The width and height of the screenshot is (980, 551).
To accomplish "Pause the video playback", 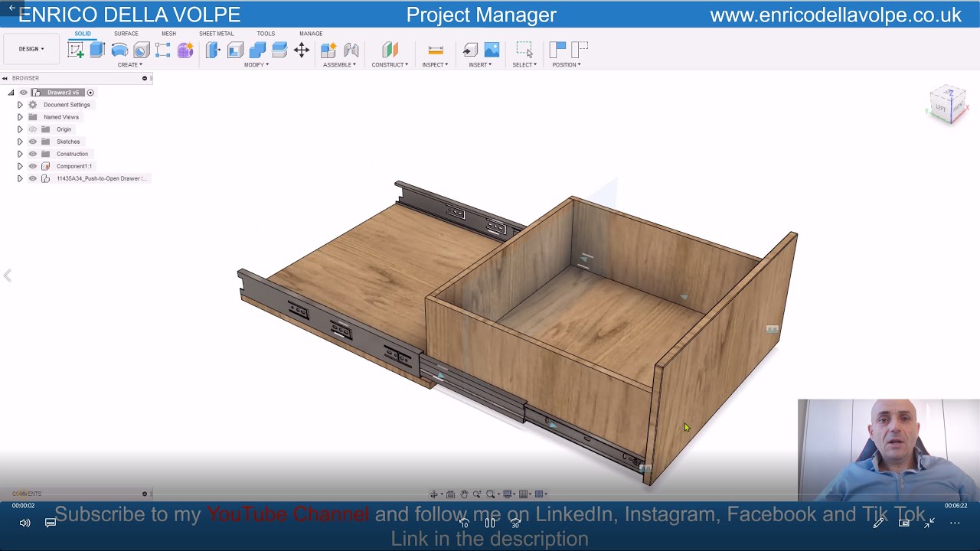I will click(x=490, y=523).
